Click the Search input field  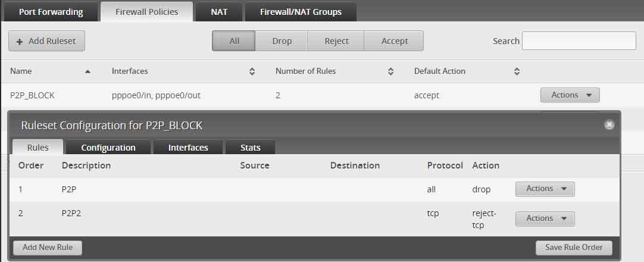tap(579, 41)
